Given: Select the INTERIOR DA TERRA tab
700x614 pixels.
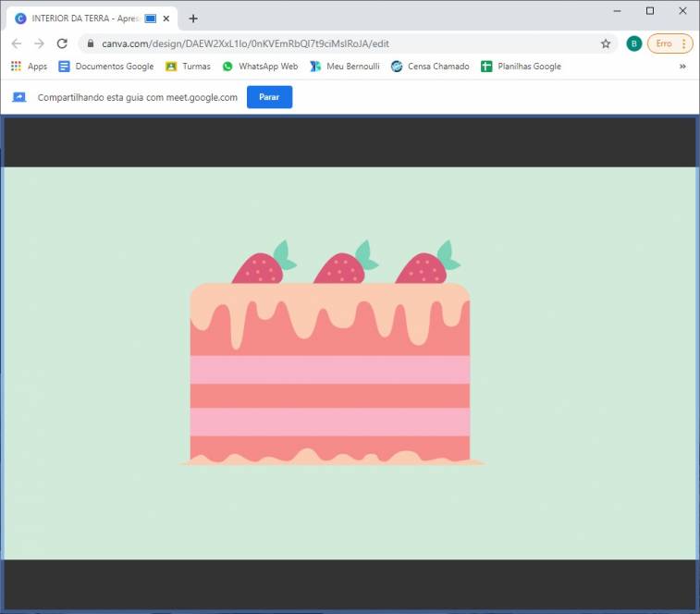Looking at the screenshot, I should [x=79, y=18].
